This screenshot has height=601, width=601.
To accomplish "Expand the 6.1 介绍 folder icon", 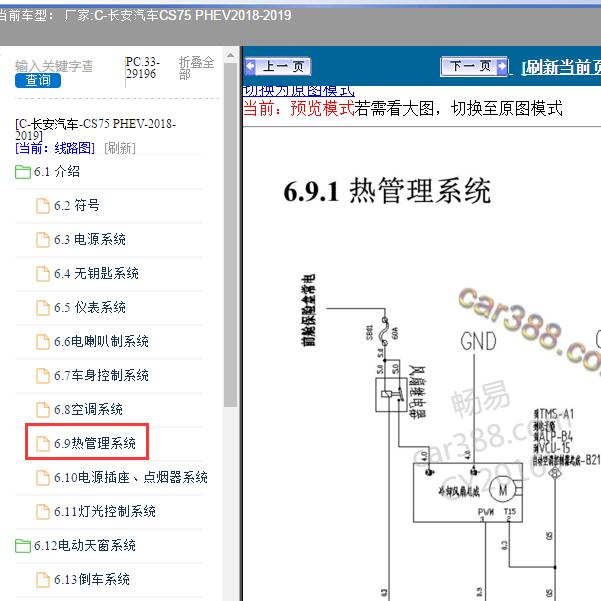I will pyautogui.click(x=23, y=172).
